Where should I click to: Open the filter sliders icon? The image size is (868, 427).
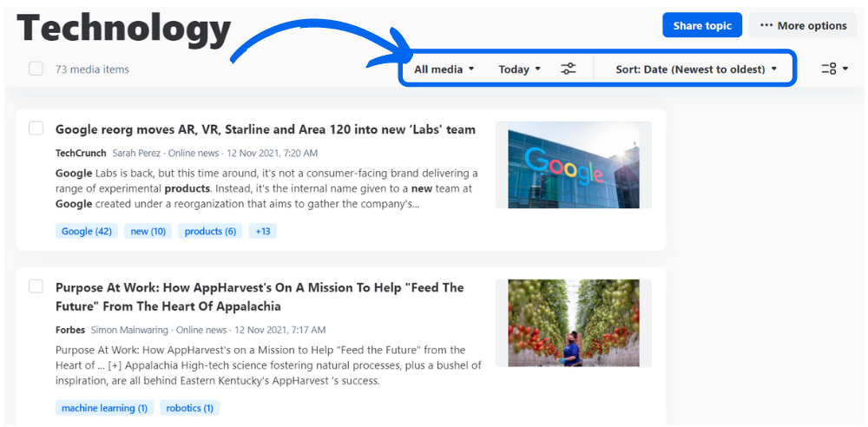point(568,69)
